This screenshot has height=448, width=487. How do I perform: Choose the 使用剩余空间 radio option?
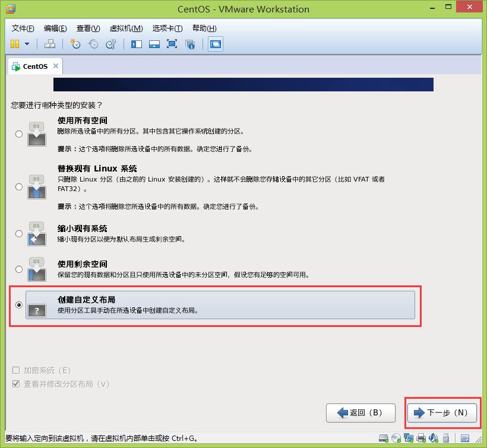[x=19, y=269]
